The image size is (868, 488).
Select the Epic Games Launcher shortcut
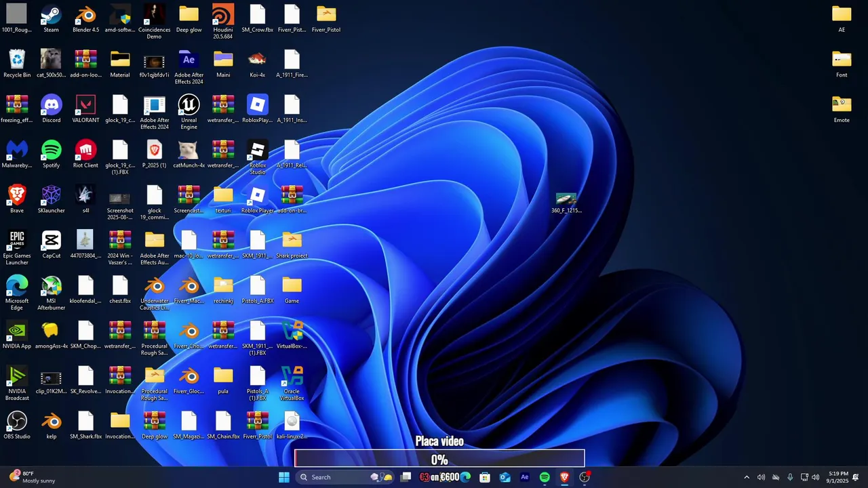tap(17, 247)
